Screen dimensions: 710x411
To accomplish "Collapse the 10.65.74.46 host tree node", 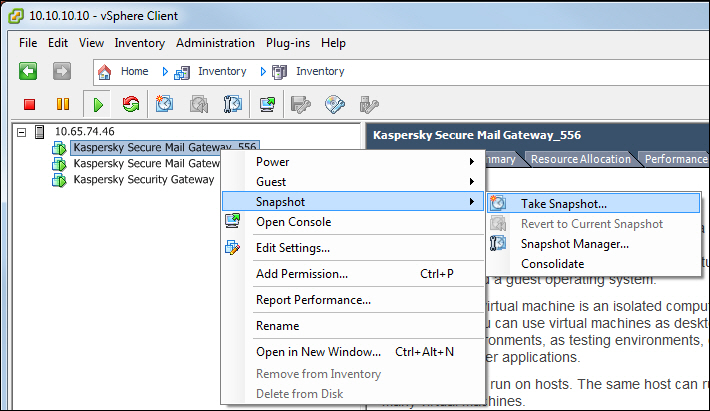I will click(x=21, y=131).
